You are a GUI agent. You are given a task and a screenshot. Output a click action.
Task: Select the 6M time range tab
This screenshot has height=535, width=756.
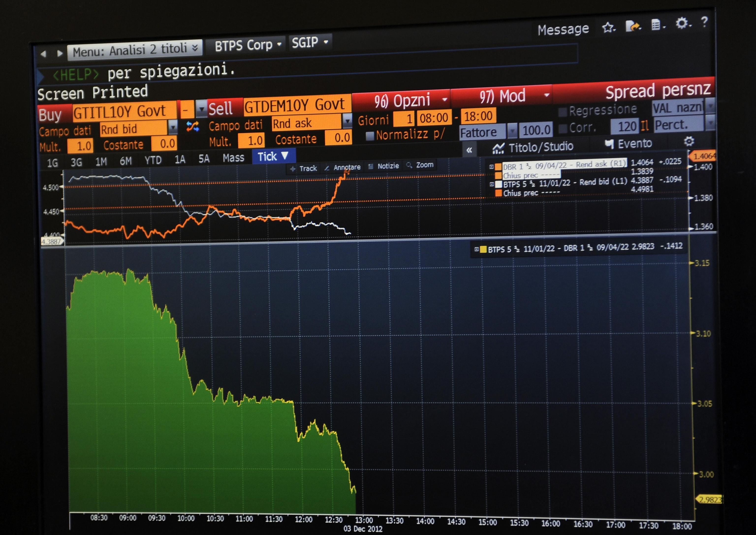(x=126, y=161)
